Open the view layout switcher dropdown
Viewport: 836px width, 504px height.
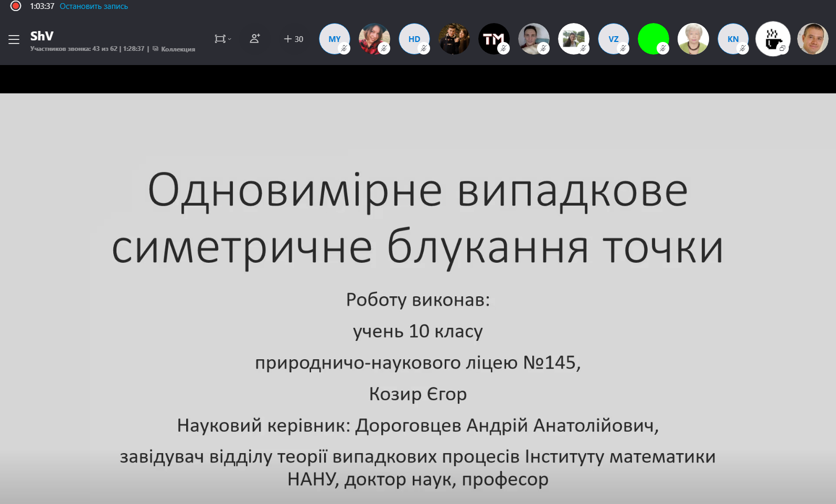point(222,39)
